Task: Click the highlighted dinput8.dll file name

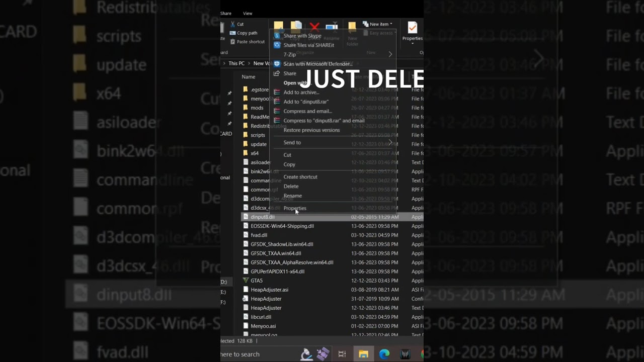Action: pos(263,217)
